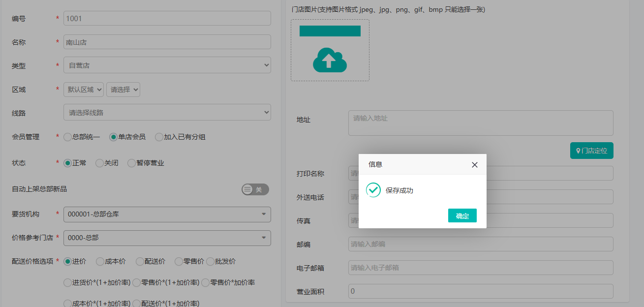Click the 地址 address text area
The width and height of the screenshot is (644, 307).
pos(481,123)
